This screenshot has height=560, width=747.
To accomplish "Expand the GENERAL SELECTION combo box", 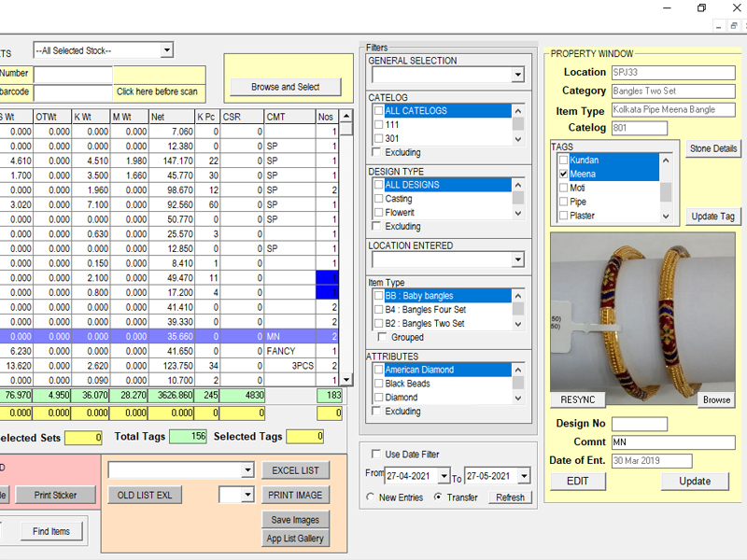I will [x=518, y=75].
